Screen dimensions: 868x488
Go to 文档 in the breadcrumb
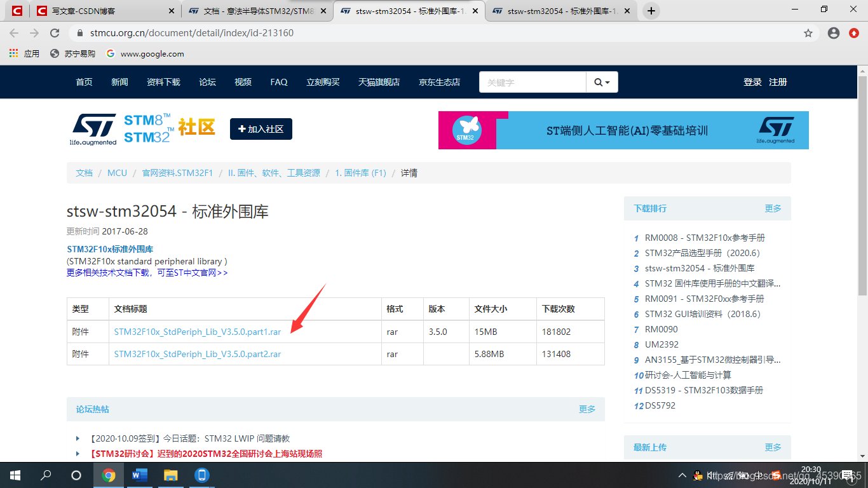coord(84,173)
